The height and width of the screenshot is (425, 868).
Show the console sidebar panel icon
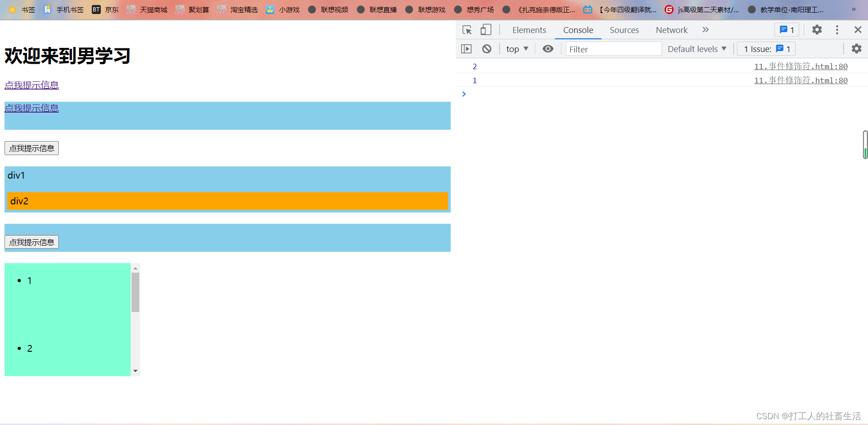[466, 49]
